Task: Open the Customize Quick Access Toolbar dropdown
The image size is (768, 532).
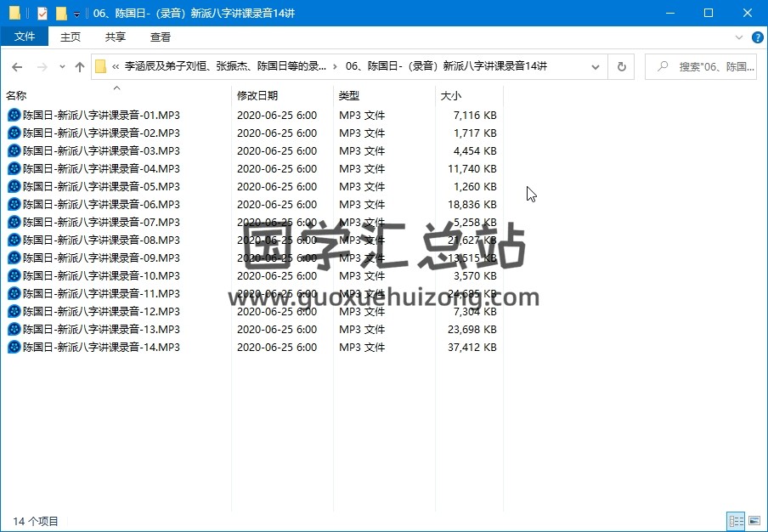Action: 77,14
